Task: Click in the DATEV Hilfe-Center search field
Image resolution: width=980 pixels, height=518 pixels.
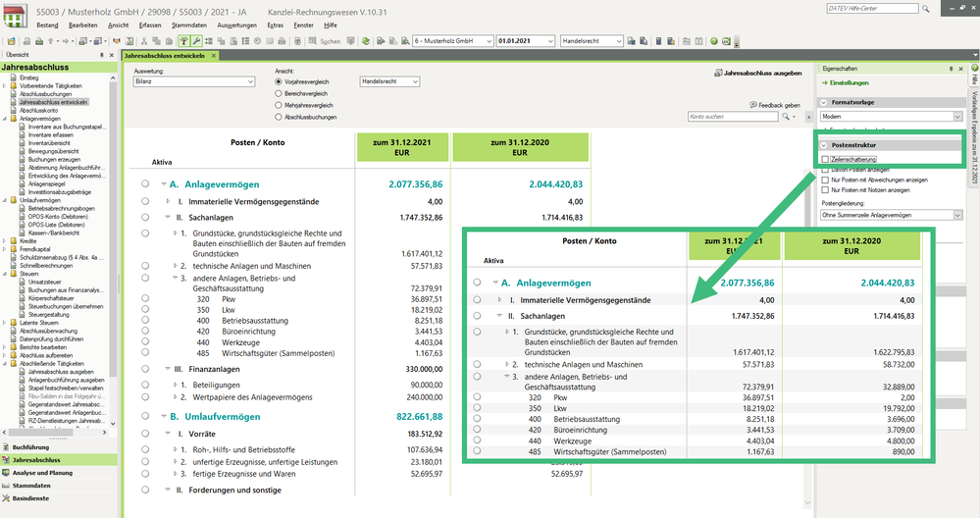Action: tap(872, 9)
